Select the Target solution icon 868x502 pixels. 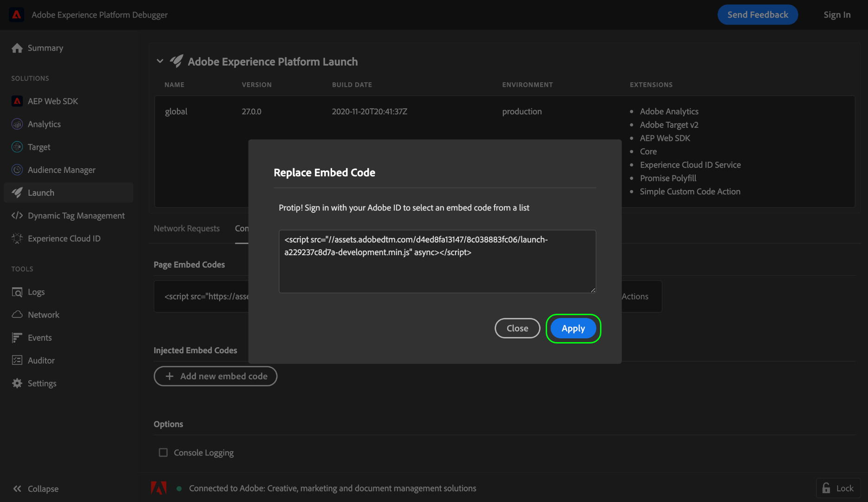pyautogui.click(x=17, y=147)
